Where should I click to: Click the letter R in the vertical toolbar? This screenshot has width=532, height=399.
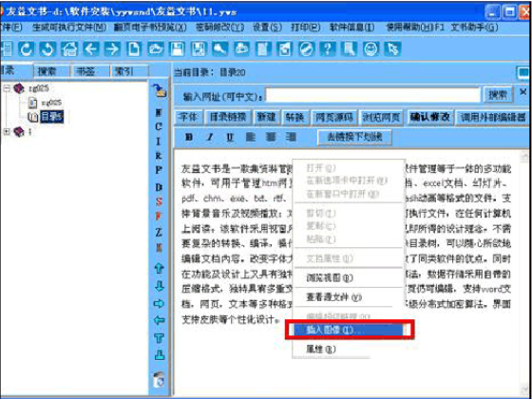tap(159, 156)
